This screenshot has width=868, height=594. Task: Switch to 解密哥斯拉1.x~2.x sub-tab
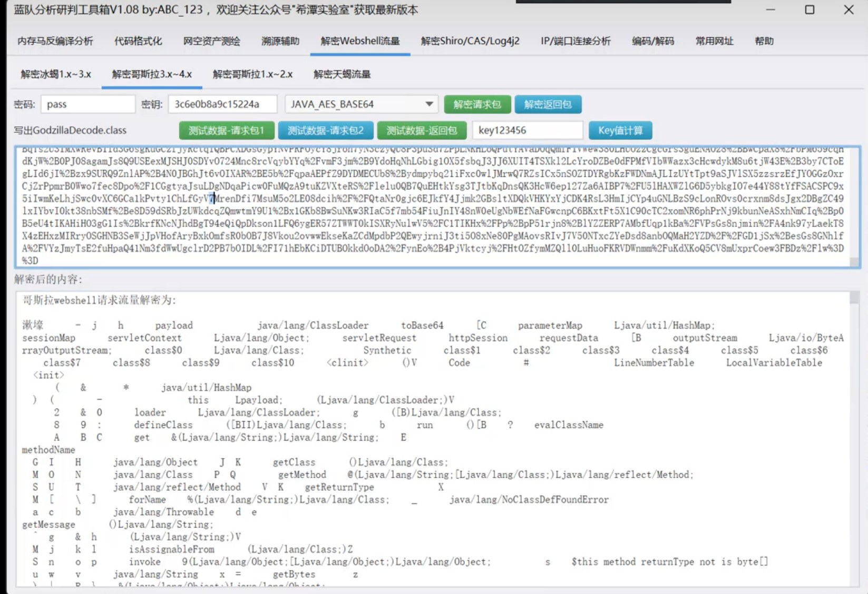point(252,74)
